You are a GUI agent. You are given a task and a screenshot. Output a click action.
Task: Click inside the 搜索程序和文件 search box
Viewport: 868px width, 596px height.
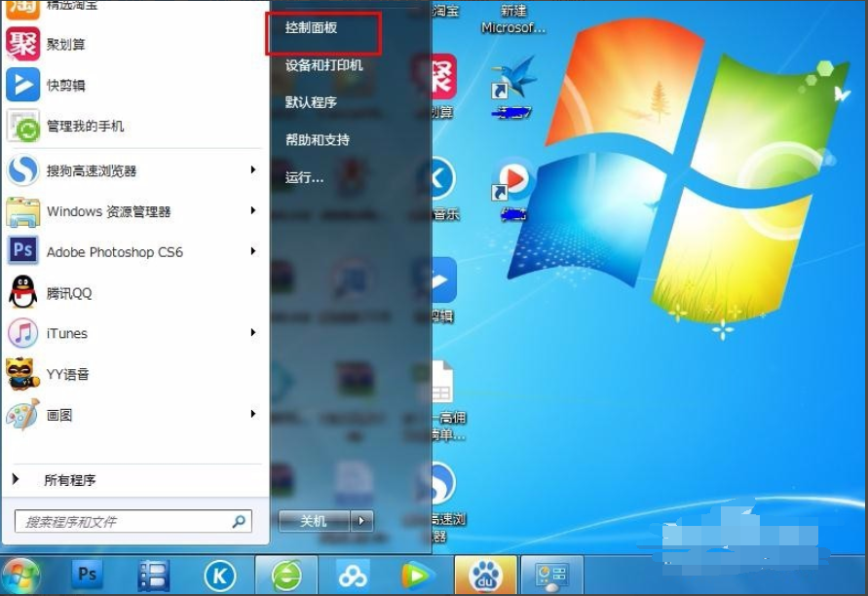127,521
